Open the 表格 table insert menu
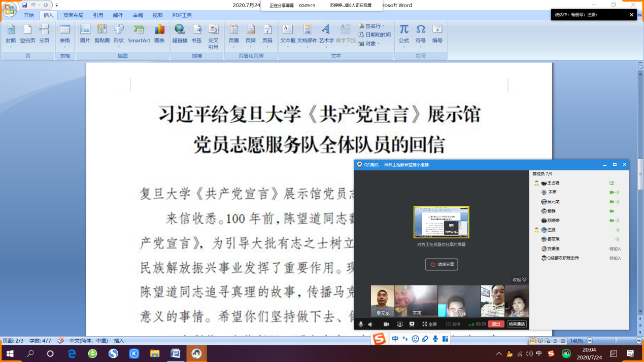 click(x=65, y=35)
